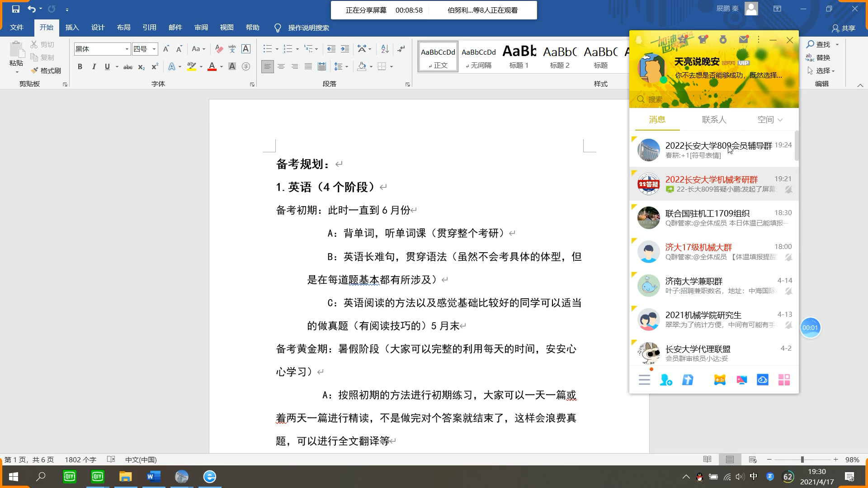Viewport: 868px width, 488px height.
Task: Toggle left text alignment
Action: point(268,67)
